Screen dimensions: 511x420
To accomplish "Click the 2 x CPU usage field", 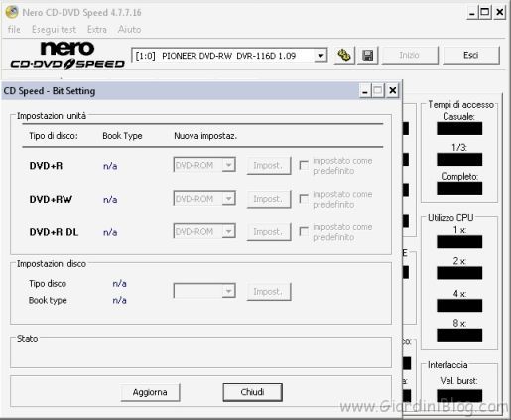I will [x=459, y=273].
